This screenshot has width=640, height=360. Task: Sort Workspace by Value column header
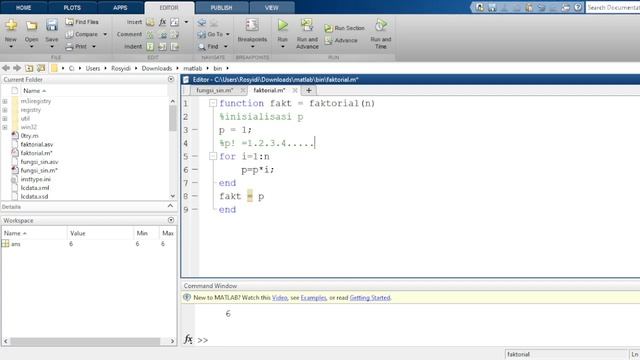(78, 233)
